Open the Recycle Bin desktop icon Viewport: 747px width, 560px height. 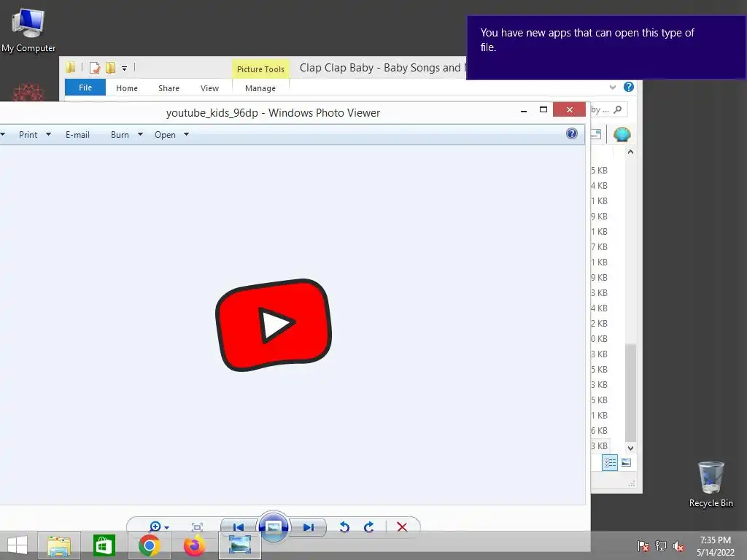[711, 484]
